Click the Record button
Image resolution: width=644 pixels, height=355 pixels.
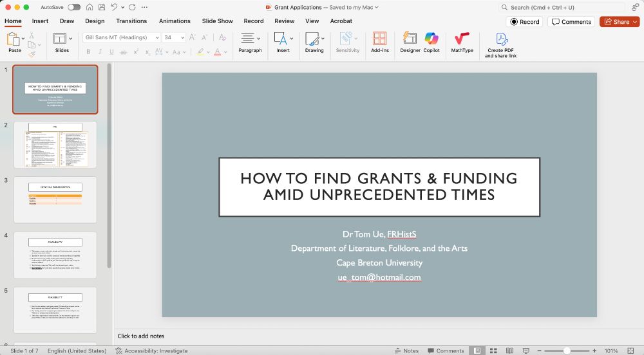tap(525, 21)
